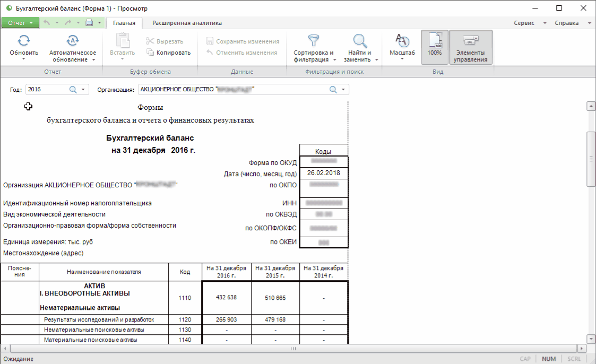Click the horizontal scrollbar right arrow
This screenshot has width=596, height=364.
pyautogui.click(x=581, y=349)
